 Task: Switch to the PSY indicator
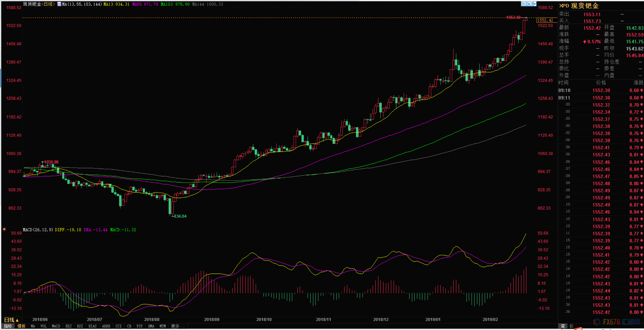click(x=140, y=326)
